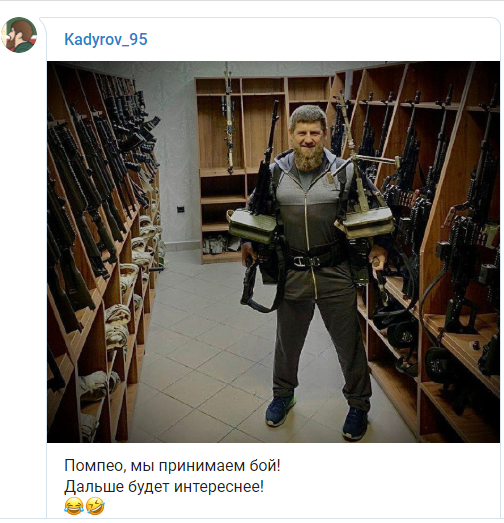Click the tears-of-joy emoji
Screen dimensions: 504x523
click(x=73, y=506)
